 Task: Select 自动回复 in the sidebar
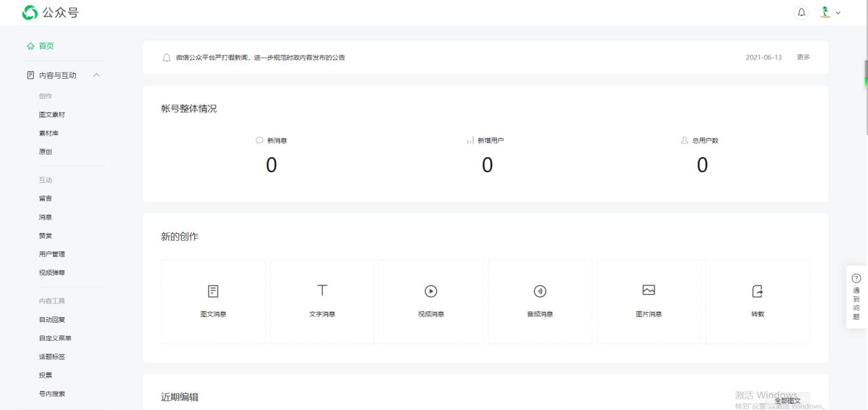coord(52,319)
